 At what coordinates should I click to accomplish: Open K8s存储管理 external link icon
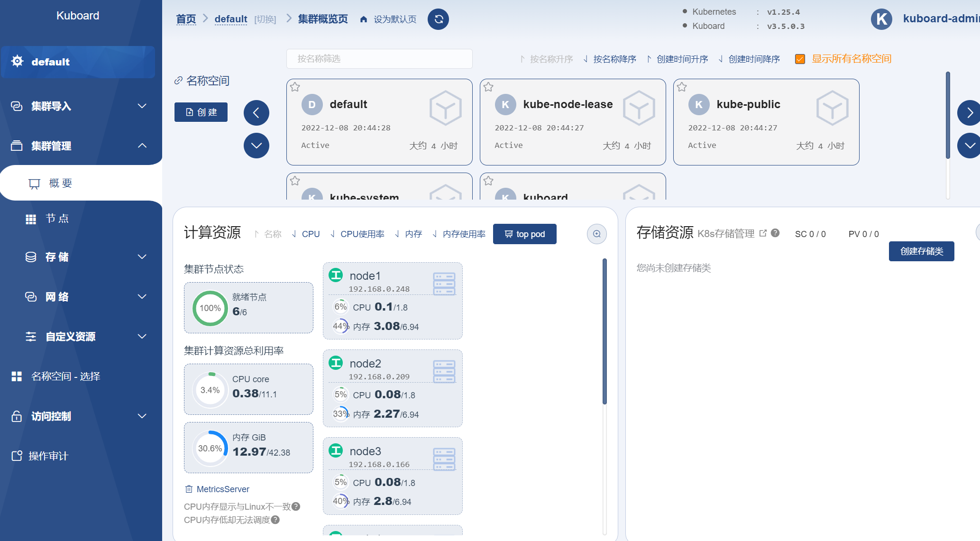pos(763,233)
